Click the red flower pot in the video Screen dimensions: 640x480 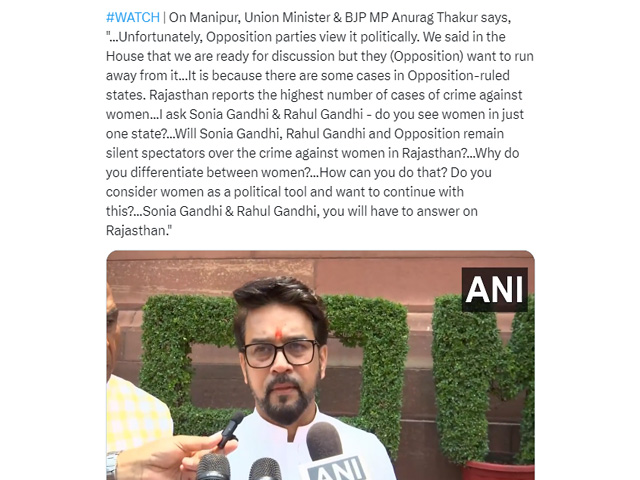coord(498,470)
